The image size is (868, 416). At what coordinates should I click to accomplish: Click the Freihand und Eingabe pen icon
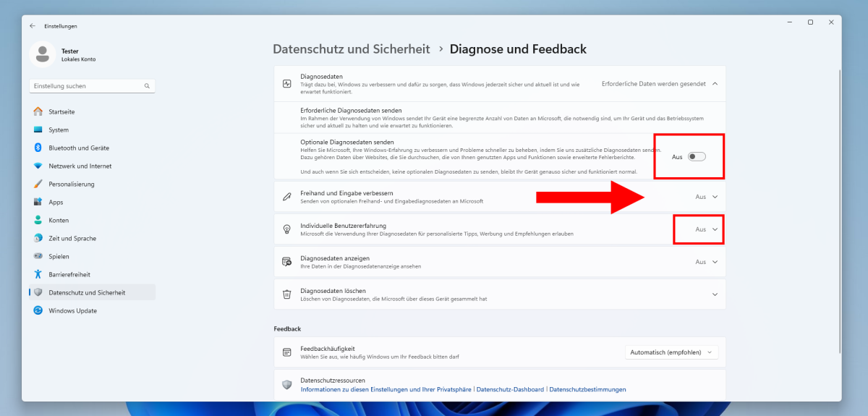tap(286, 197)
